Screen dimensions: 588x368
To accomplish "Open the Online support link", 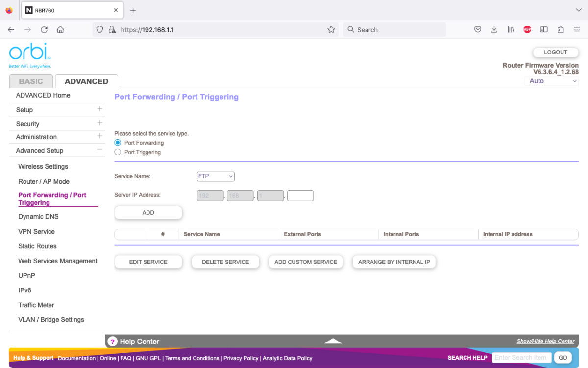I will pyautogui.click(x=108, y=358).
